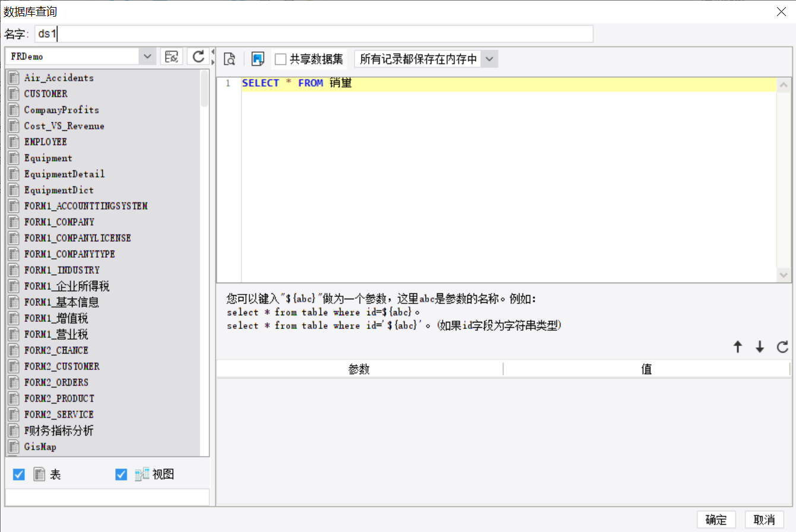Uncheck the 视图 checkbox
The image size is (796, 532).
pos(121,474)
